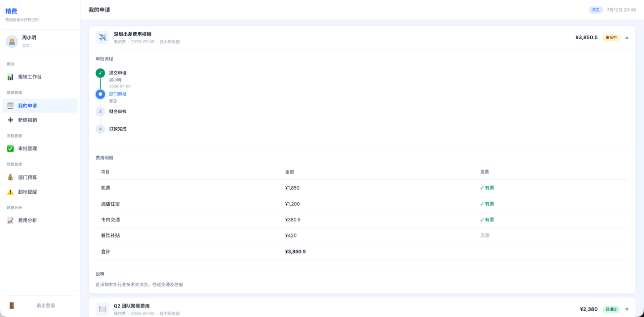Click the door icon beside 退出登录
Screen dimensions: 644x317
point(12,306)
